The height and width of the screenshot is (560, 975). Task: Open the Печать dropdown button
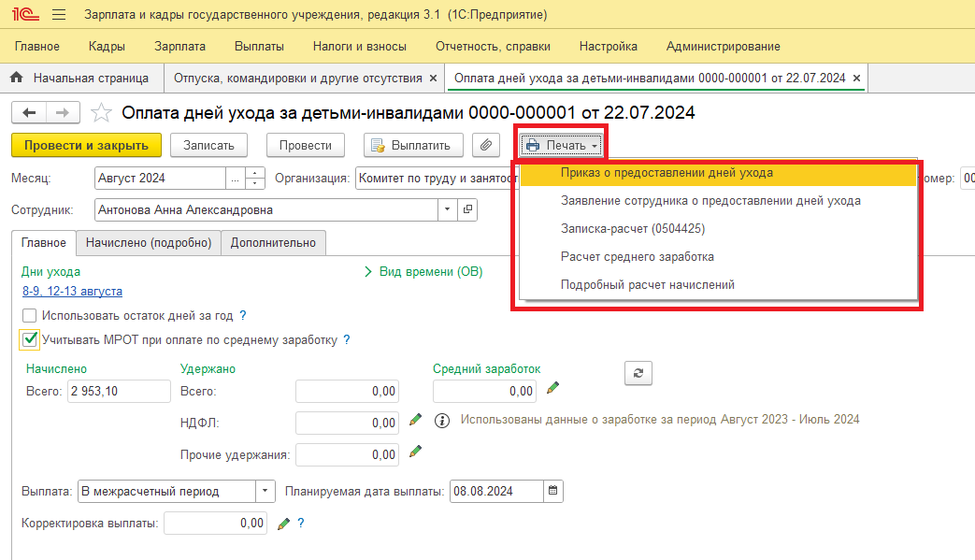[562, 146]
